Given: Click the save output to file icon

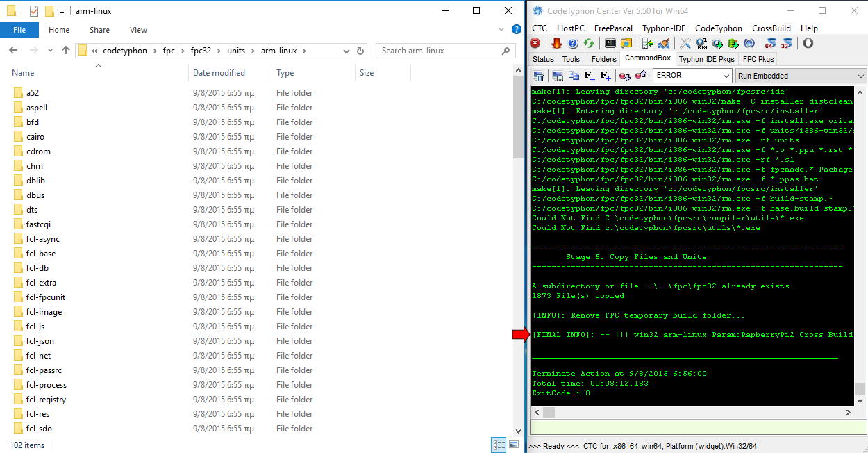Looking at the screenshot, I should click(558, 76).
